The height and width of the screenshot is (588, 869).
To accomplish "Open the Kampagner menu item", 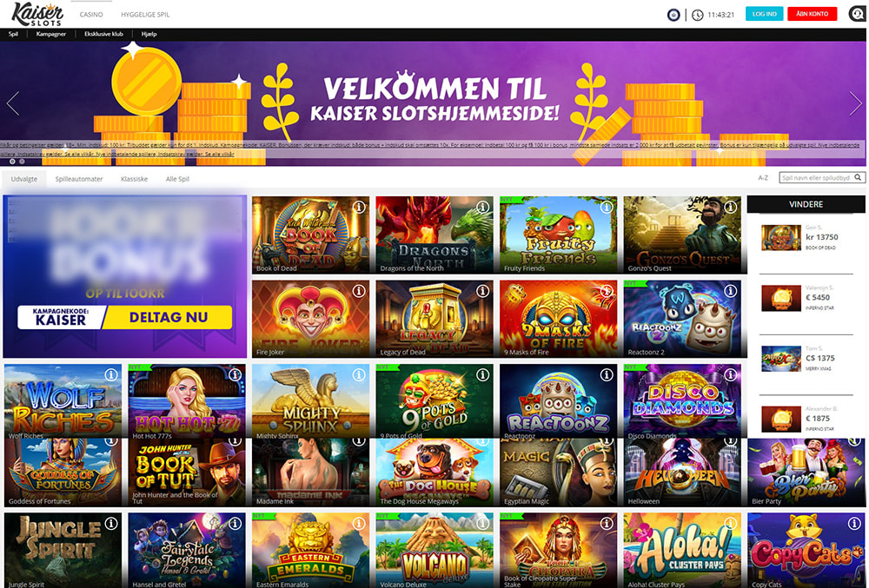I will [51, 34].
